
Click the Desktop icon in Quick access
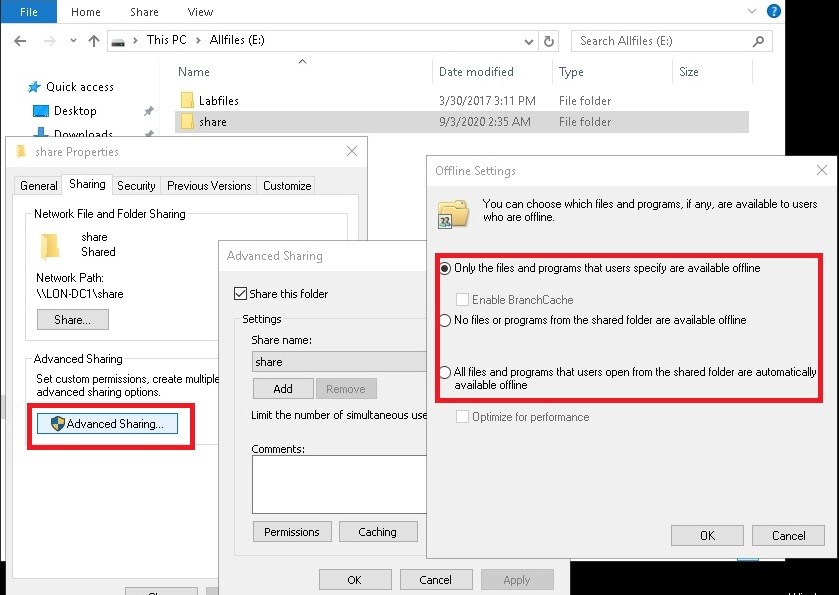click(41, 111)
